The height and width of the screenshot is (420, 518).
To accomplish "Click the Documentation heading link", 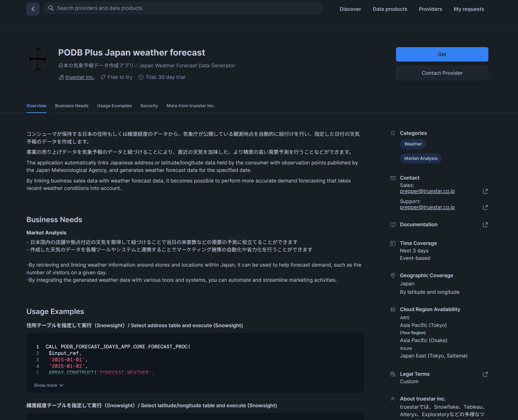I will [419, 225].
